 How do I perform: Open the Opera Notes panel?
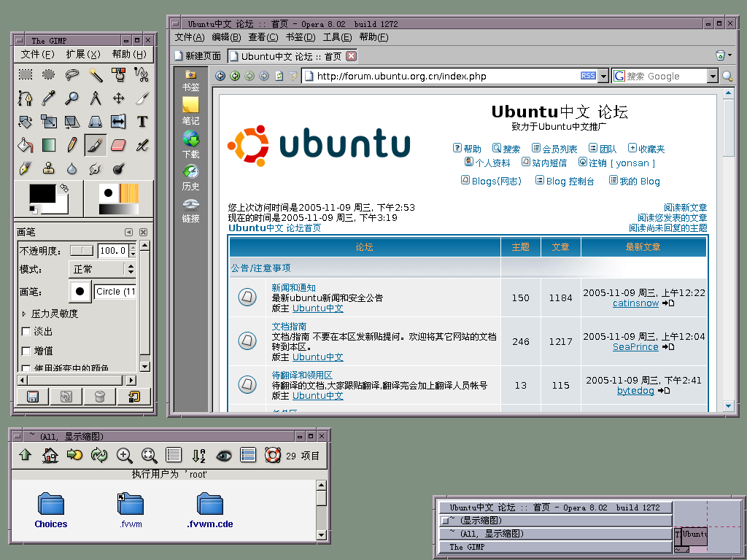tap(190, 111)
